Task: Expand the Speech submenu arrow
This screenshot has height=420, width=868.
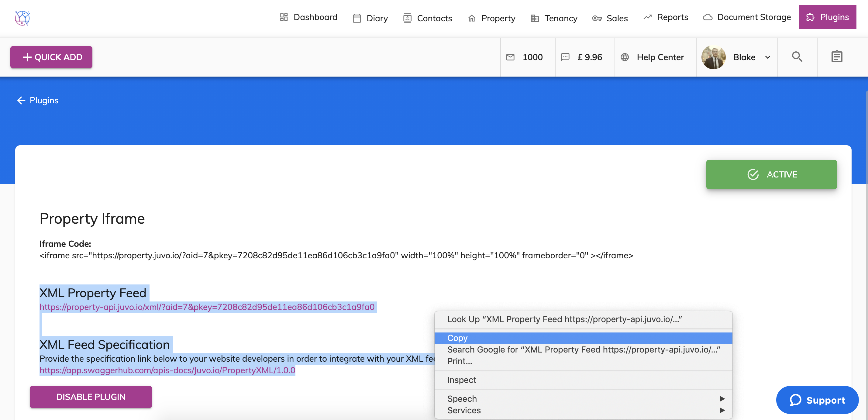Action: click(722, 398)
